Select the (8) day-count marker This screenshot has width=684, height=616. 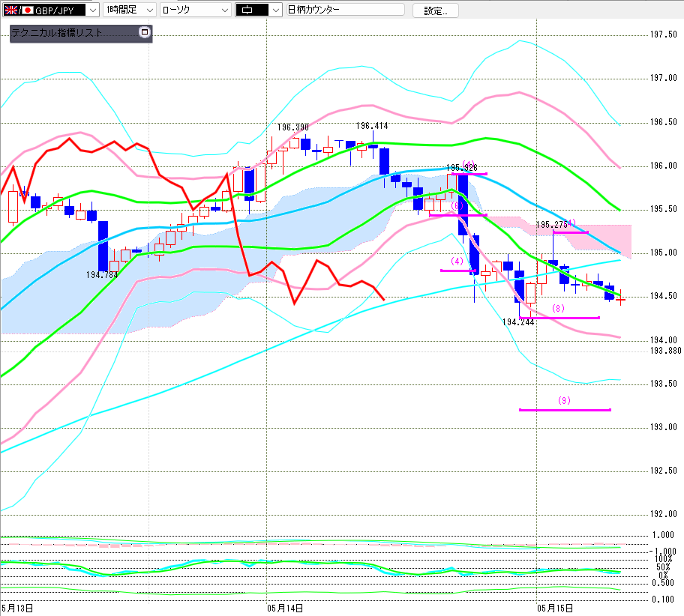point(558,309)
